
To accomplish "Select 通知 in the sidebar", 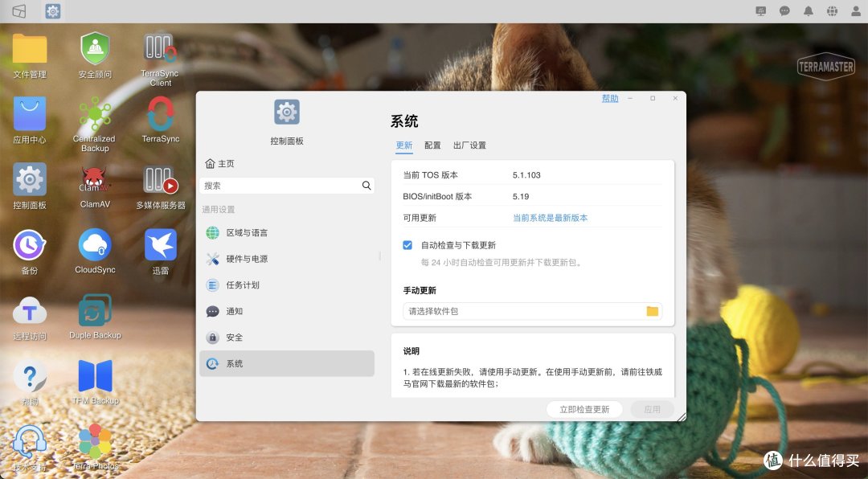I will click(287, 311).
